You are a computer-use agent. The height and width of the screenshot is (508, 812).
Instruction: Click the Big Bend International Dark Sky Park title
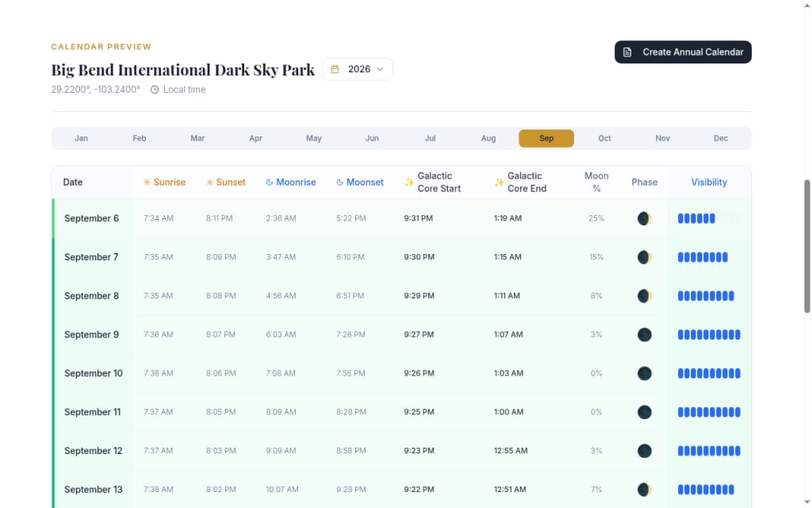(183, 70)
